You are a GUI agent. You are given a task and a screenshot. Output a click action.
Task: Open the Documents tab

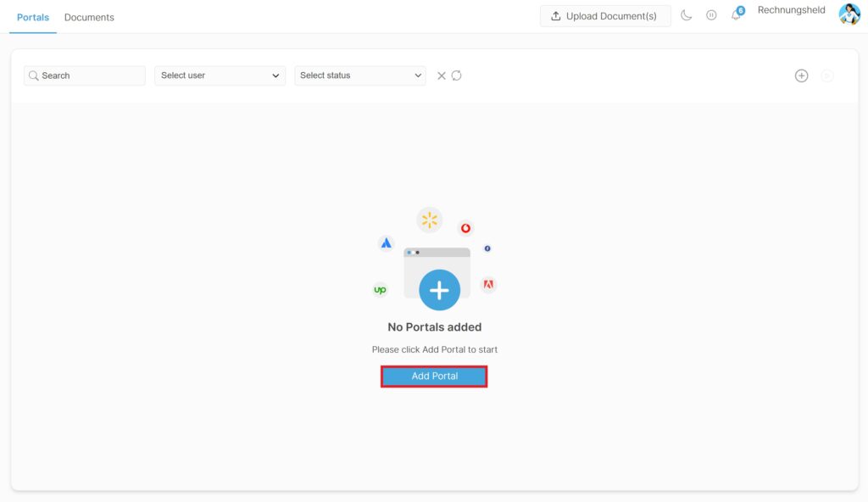89,17
